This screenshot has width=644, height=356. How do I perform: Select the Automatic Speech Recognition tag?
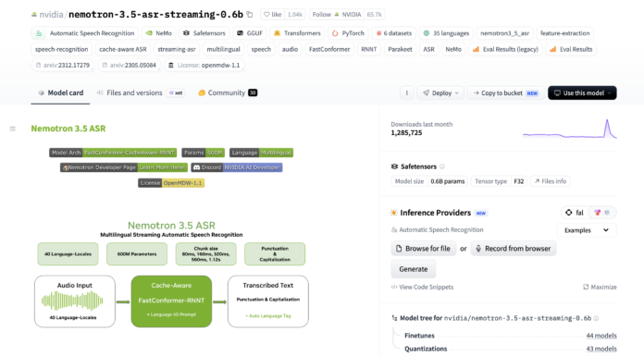(85, 33)
